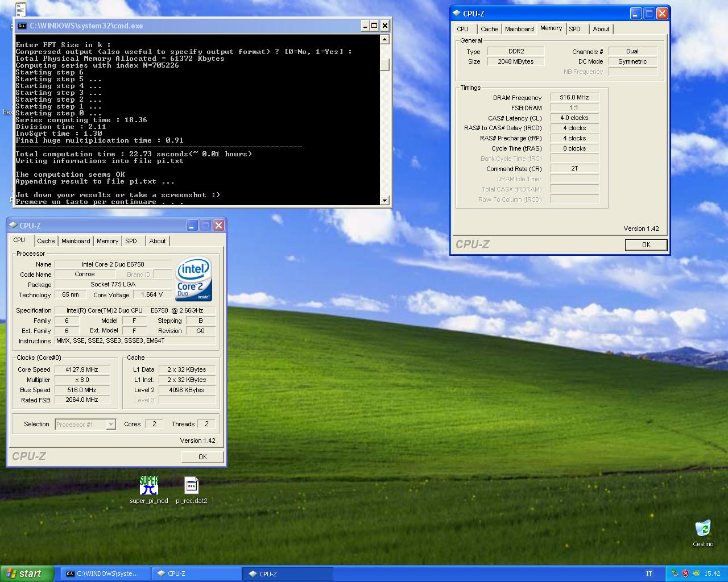Viewport: 728px width, 582px height.
Task: Click the CPU-Z title icon in Memory window
Action: point(457,14)
